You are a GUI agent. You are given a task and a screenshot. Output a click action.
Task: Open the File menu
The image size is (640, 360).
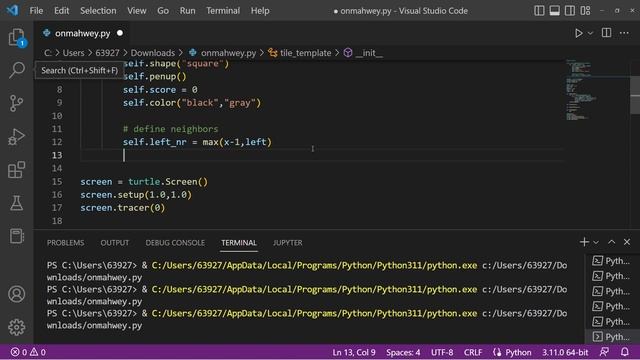point(36,11)
